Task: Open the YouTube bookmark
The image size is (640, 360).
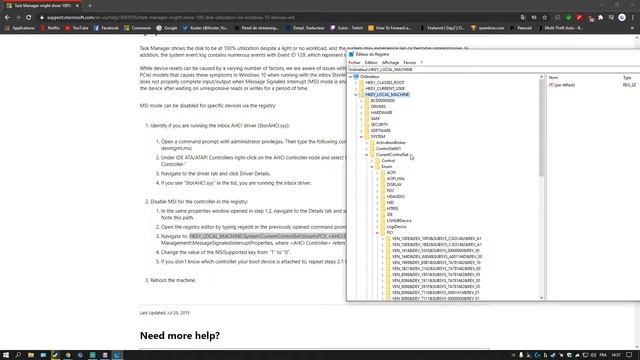Action: [77, 28]
